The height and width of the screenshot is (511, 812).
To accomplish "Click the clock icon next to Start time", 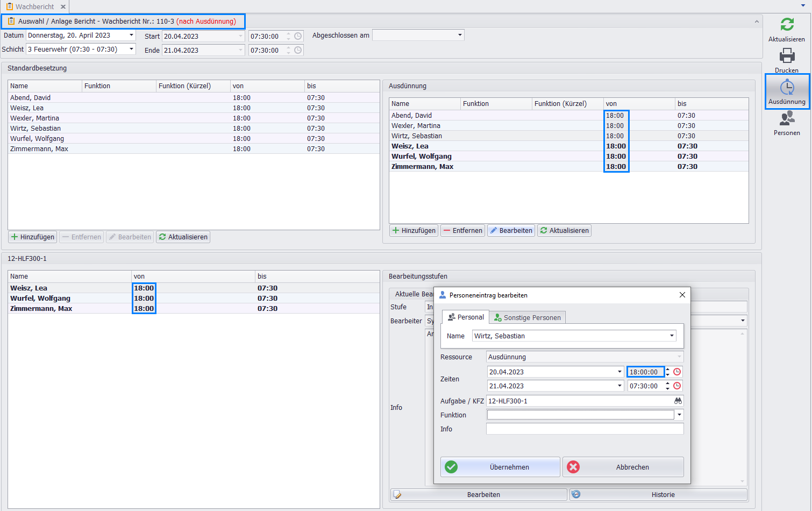I will pos(298,36).
